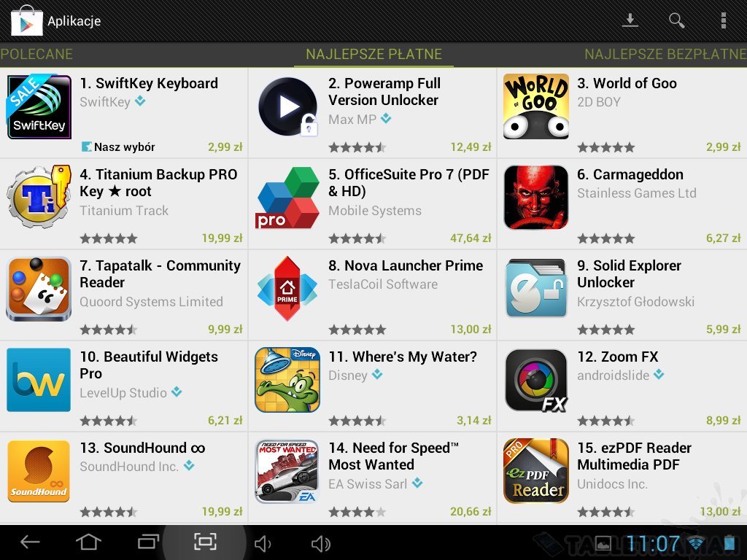
Task: Tap the Android home button
Action: [88, 542]
